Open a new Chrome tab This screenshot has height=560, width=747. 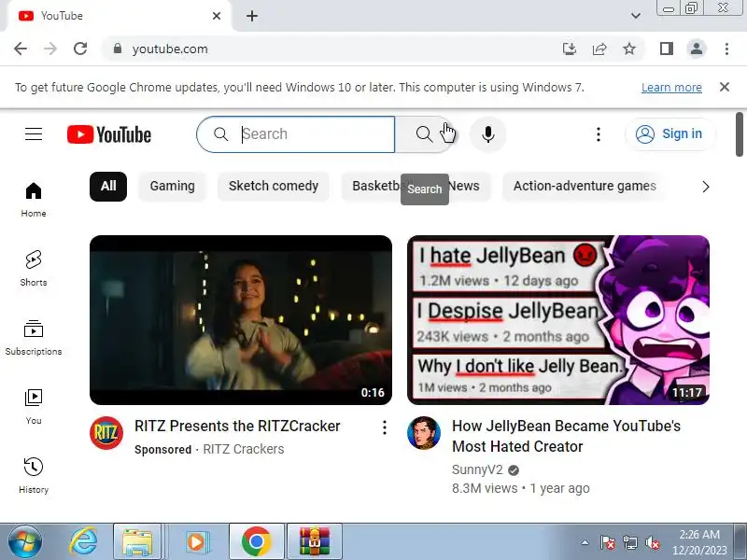pos(252,16)
